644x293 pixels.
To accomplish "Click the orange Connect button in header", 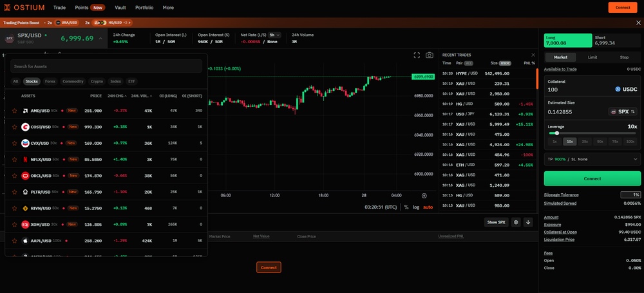I will (x=623, y=7).
